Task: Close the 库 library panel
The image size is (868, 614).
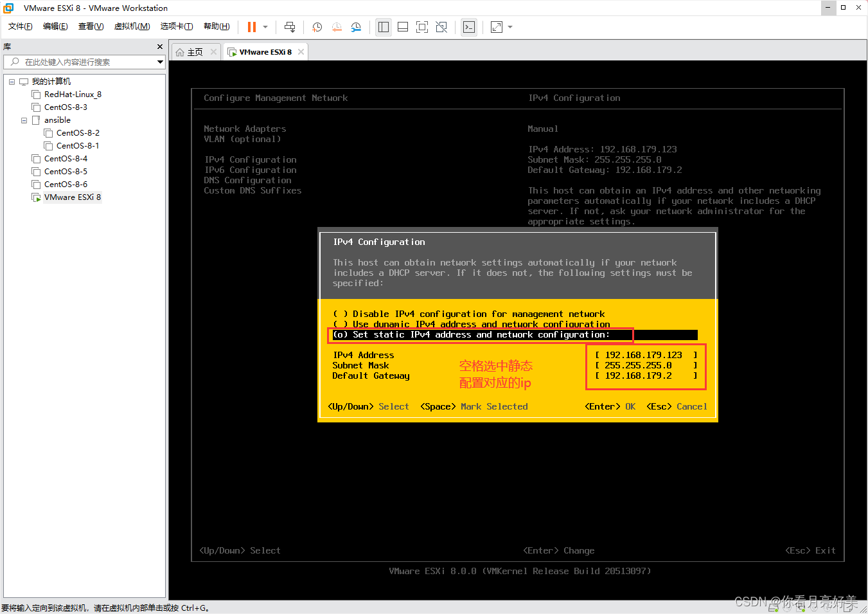Action: click(160, 47)
